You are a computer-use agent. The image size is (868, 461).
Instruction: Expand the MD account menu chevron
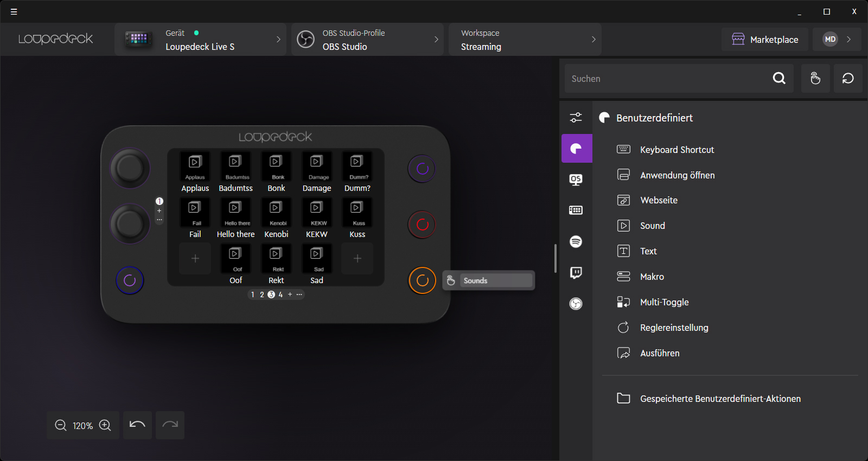point(849,39)
